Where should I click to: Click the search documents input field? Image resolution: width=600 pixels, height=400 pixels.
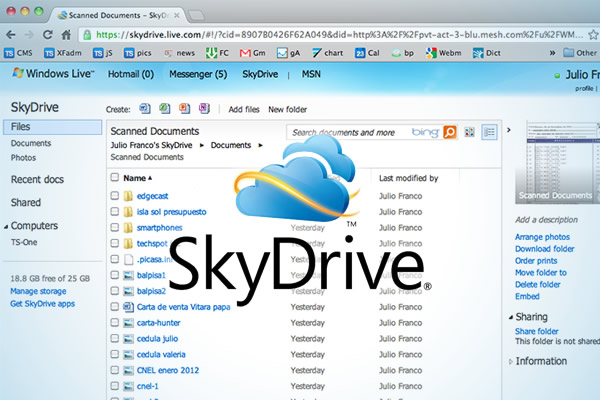coord(348,132)
